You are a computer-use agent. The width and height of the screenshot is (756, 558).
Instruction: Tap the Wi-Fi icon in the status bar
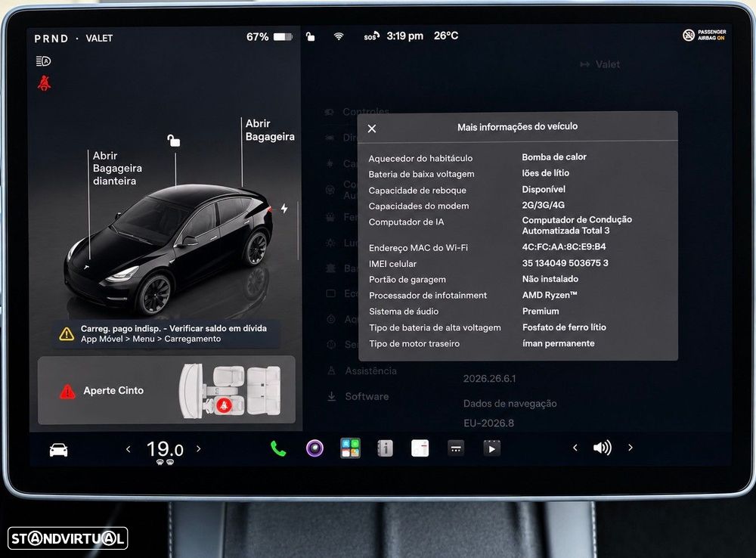point(339,36)
